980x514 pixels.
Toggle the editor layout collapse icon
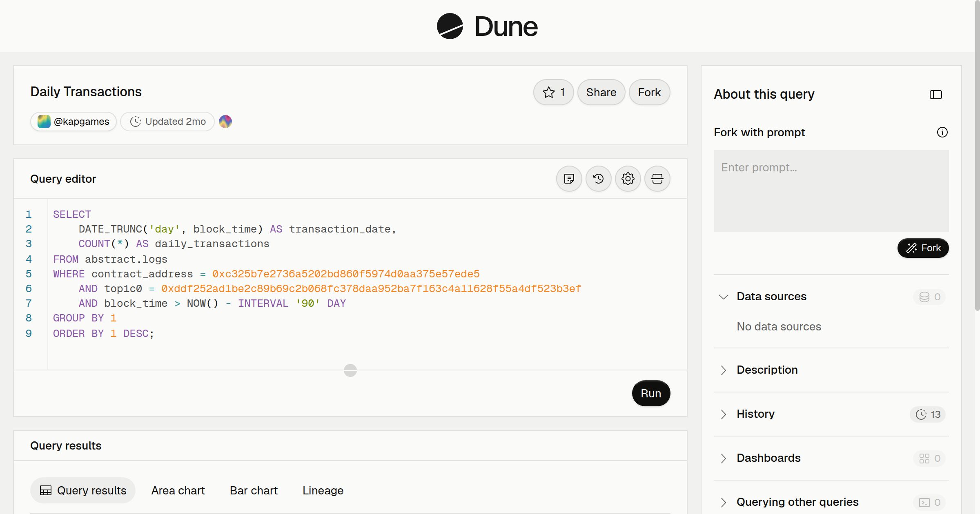click(x=657, y=179)
